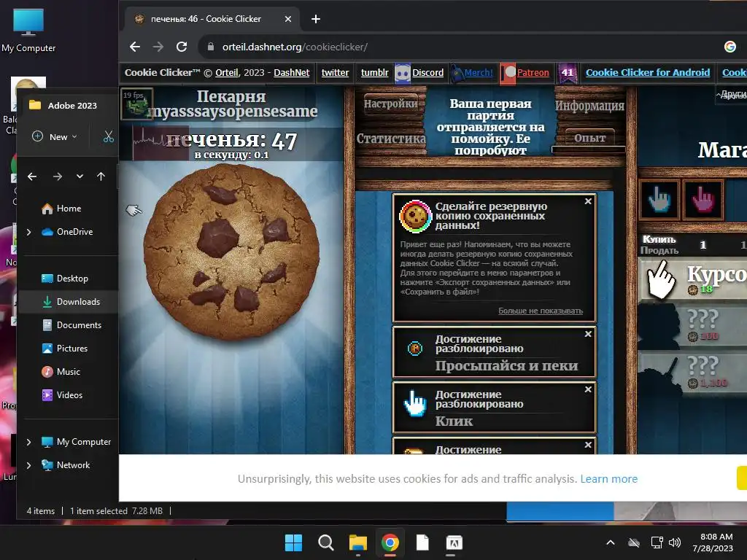Viewport: 747px width, 560px height.
Task: Close the Клик achievement notification
Action: (588, 389)
